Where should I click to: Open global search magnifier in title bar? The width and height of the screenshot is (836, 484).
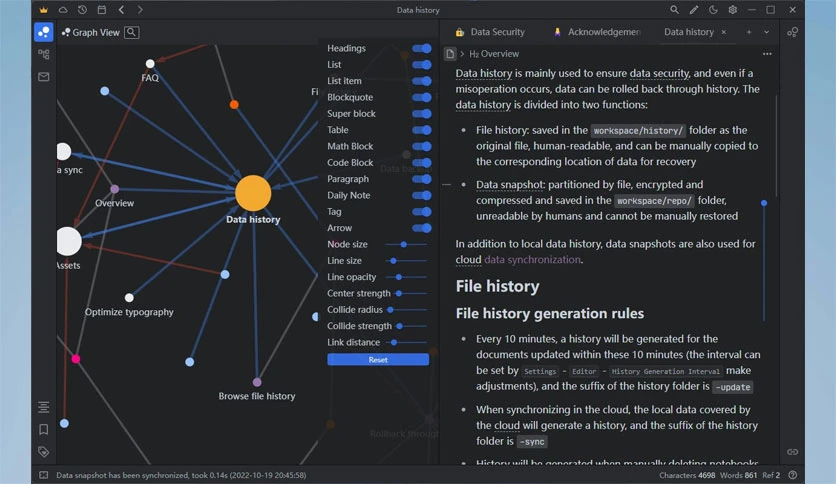point(674,10)
